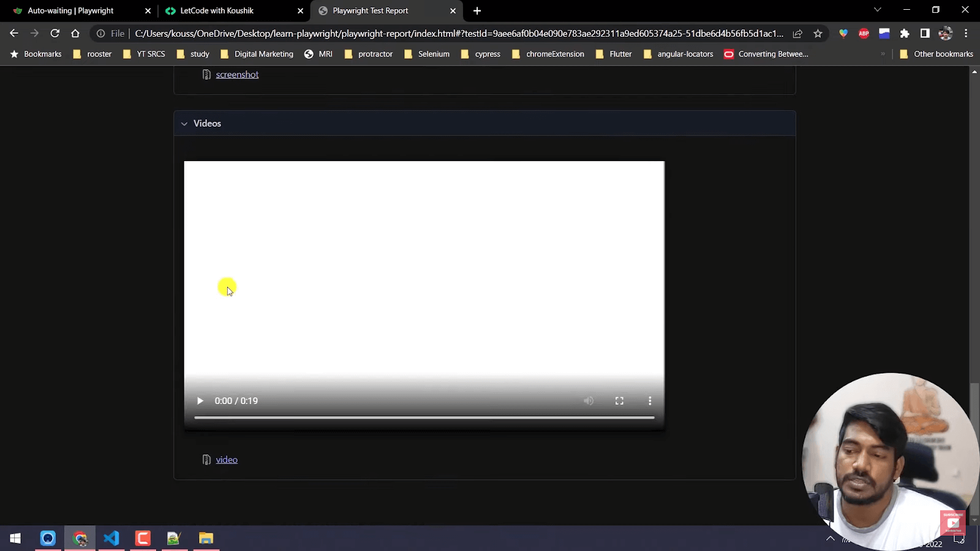Select the Playwright Test Report tab
This screenshot has width=980, height=551.
(x=371, y=10)
